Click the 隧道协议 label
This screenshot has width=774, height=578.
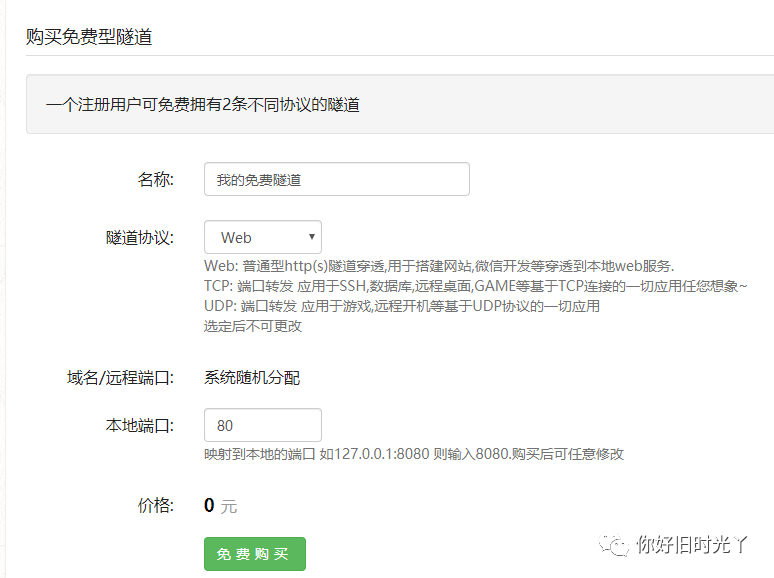coord(140,238)
